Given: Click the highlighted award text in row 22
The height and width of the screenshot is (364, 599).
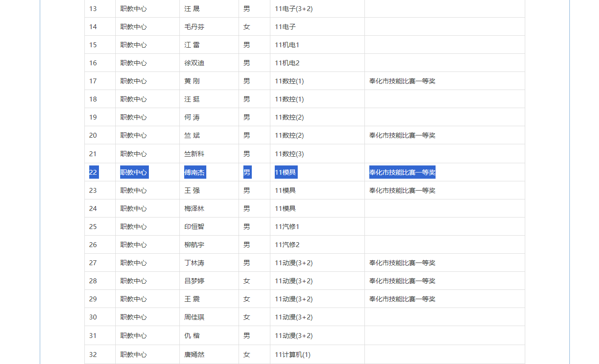Looking at the screenshot, I should [402, 172].
